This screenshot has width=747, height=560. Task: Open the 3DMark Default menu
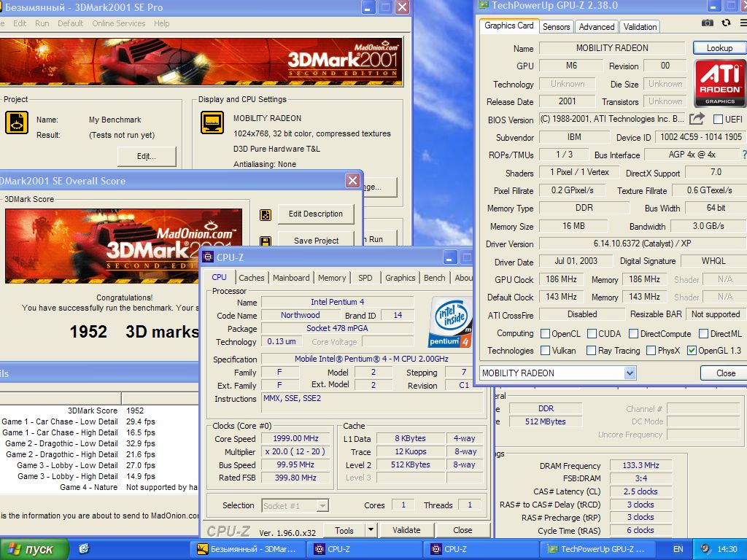[x=70, y=23]
